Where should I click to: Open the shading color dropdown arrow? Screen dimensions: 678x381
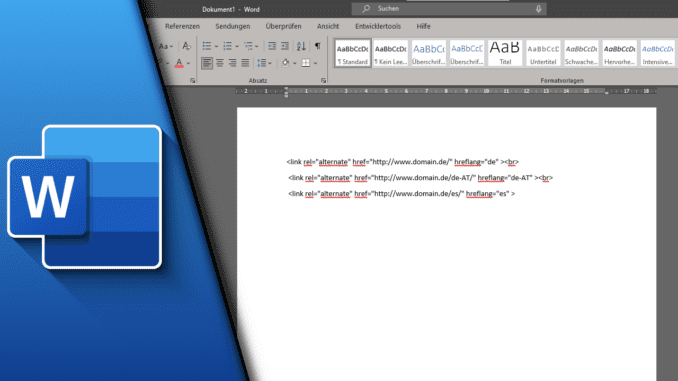294,64
